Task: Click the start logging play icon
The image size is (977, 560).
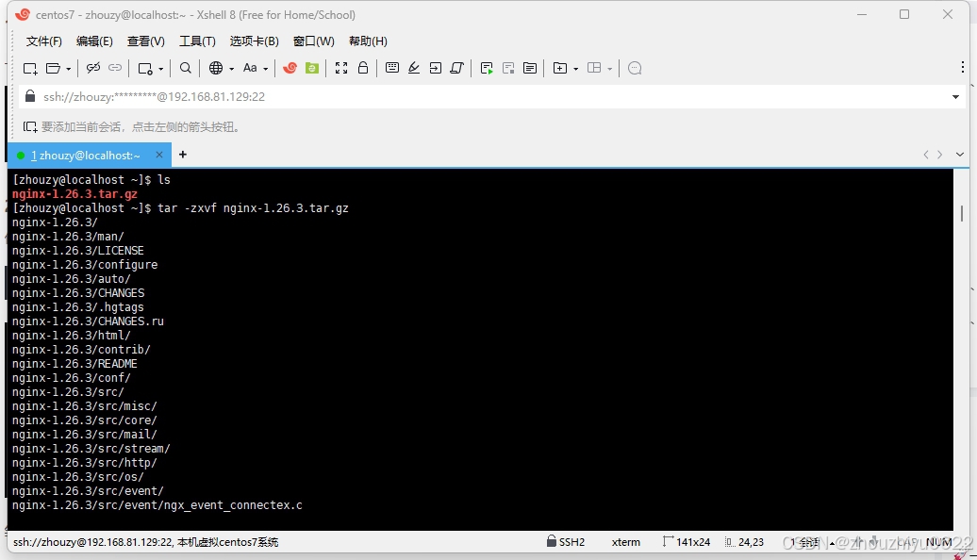Action: point(487,69)
